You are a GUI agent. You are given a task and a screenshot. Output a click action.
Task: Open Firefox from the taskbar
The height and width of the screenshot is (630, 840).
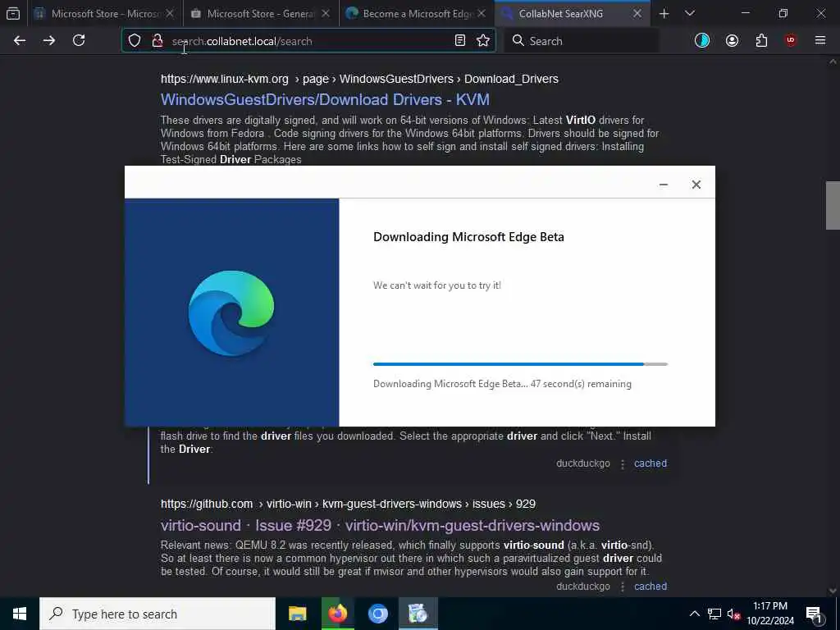337,614
